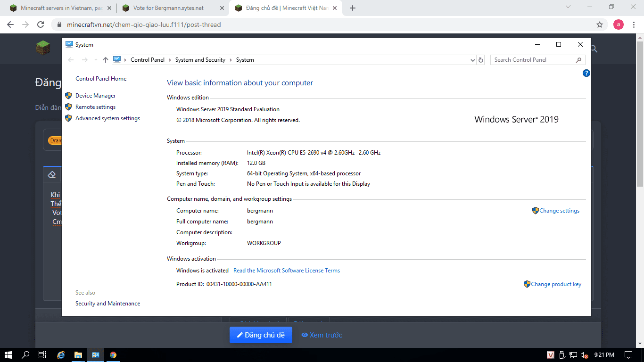
Task: Open the blue Help question mark icon
Action: [586, 73]
